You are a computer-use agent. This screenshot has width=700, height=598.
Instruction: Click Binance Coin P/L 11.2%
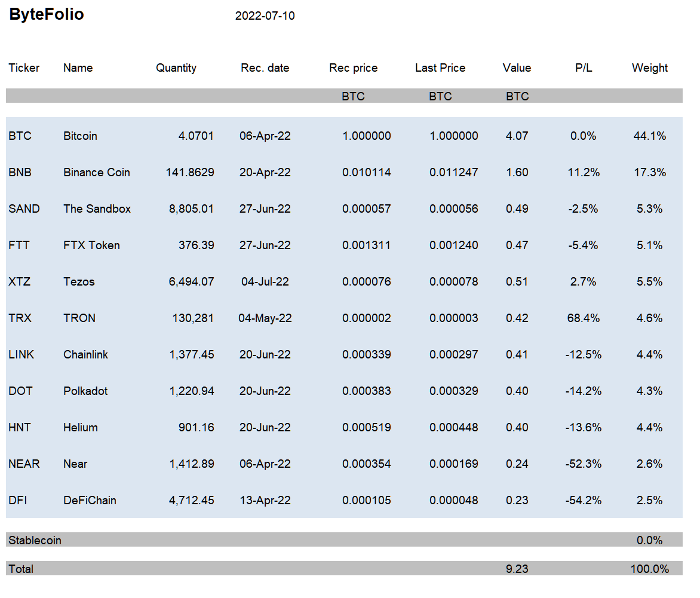click(x=584, y=173)
